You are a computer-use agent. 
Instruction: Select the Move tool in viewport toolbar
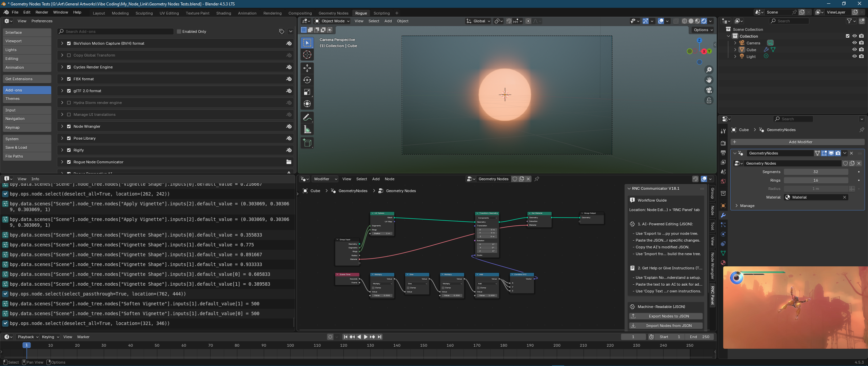[x=307, y=68]
